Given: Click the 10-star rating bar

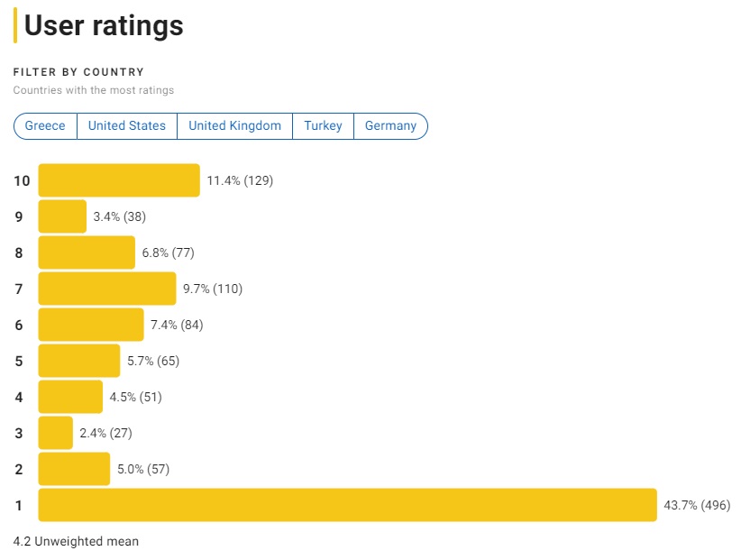Looking at the screenshot, I should point(119,180).
